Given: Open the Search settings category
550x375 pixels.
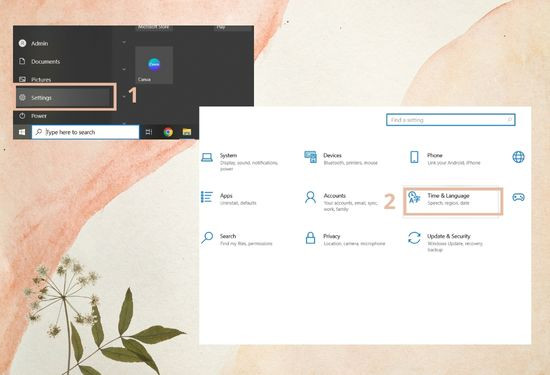Looking at the screenshot, I should (x=237, y=239).
